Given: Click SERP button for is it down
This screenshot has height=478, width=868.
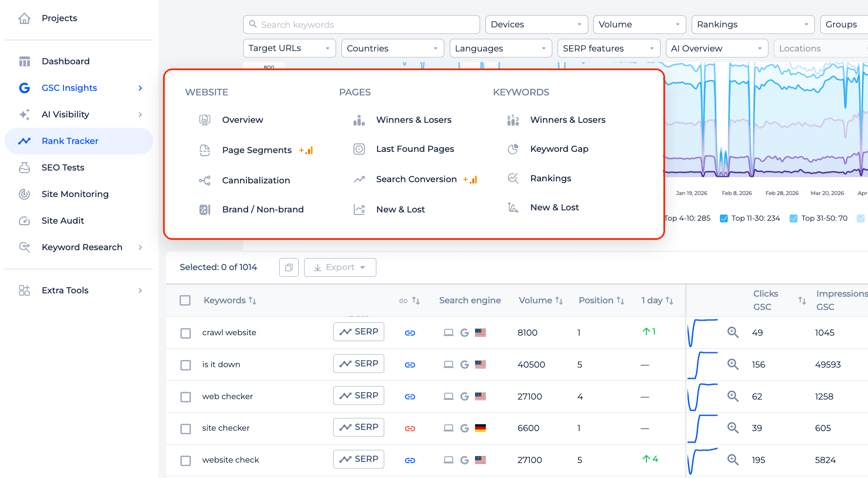Looking at the screenshot, I should [x=358, y=364].
